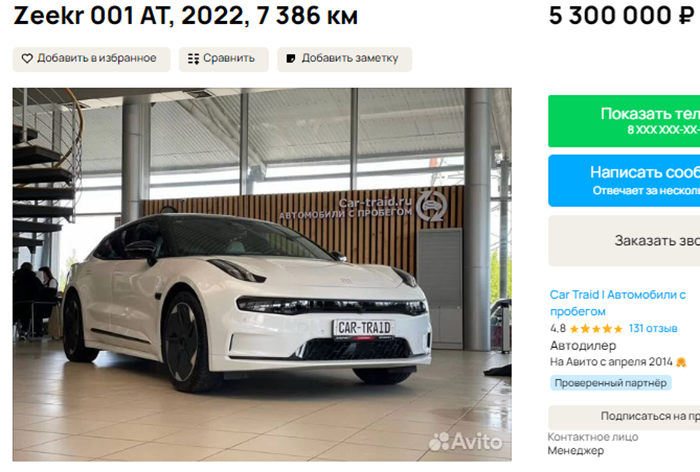Click the heart favorites icon
The width and height of the screenshot is (700, 472).
[27, 58]
